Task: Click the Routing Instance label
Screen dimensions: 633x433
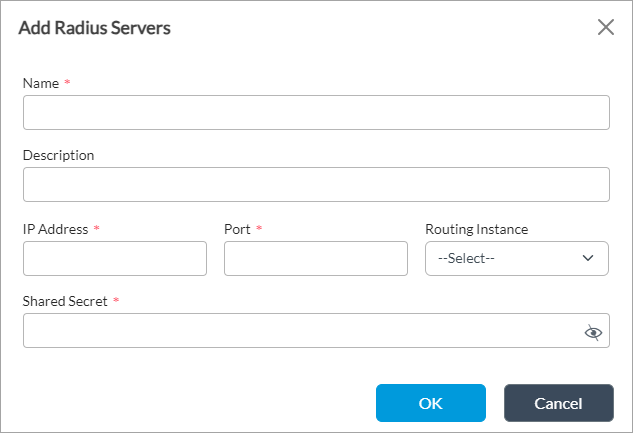Action: point(476,229)
